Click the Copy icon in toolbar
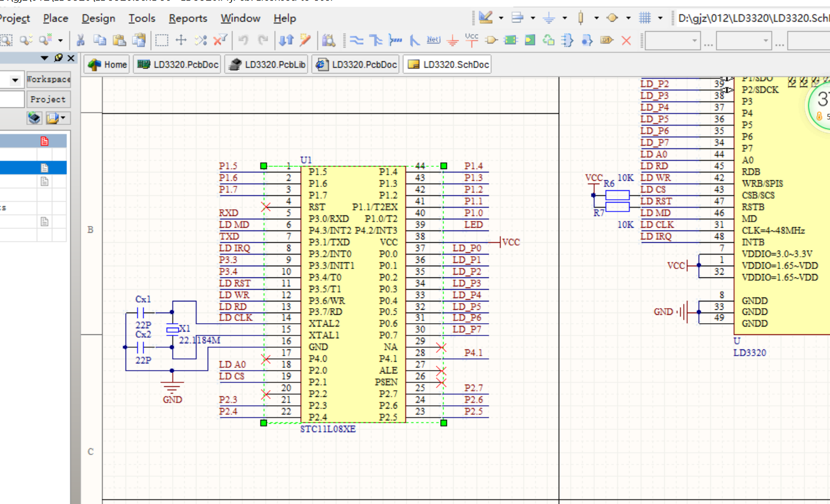 (x=100, y=40)
